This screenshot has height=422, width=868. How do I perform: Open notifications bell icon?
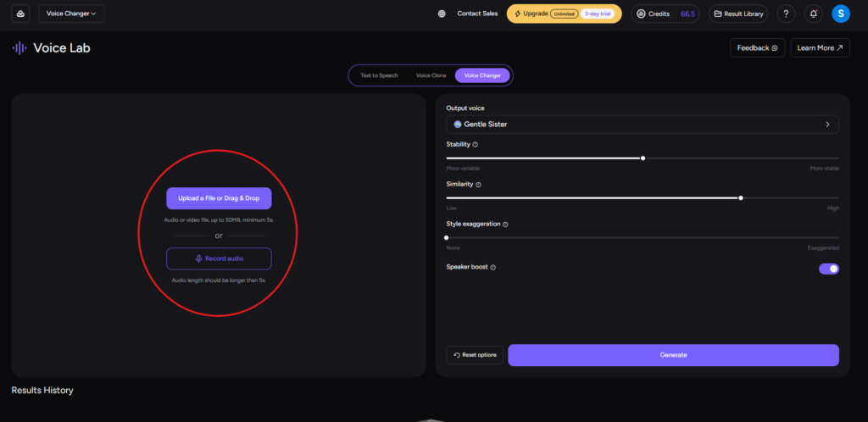coord(813,14)
